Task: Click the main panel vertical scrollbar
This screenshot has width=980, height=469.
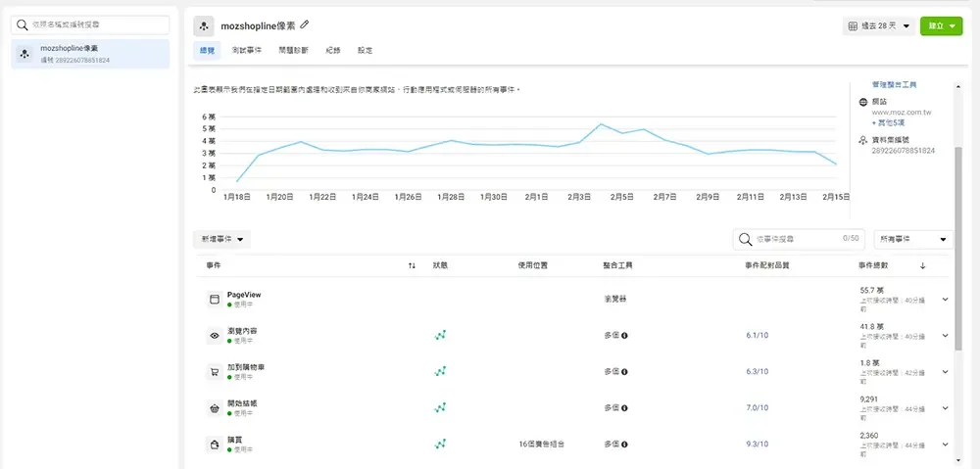Action: click(x=958, y=249)
